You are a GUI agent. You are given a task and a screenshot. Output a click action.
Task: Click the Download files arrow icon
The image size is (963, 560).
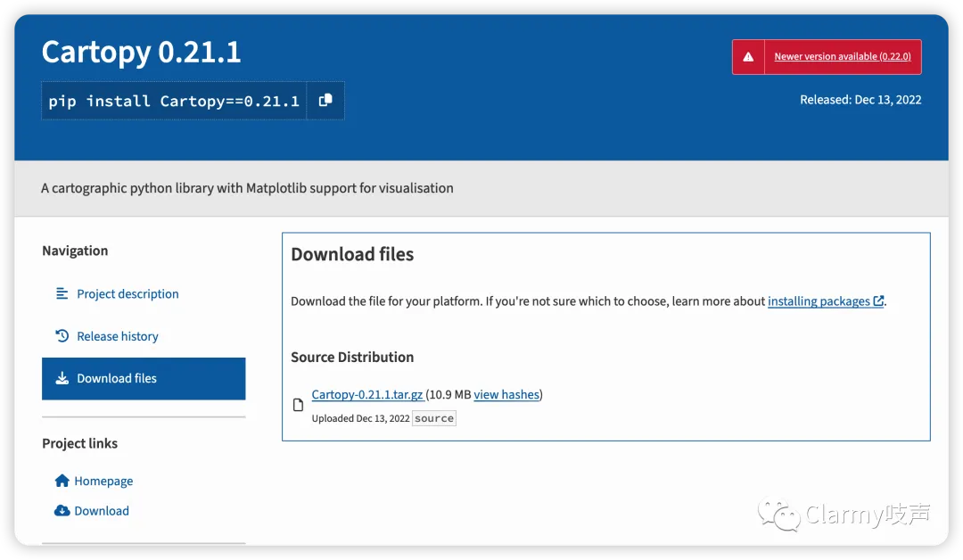pyautogui.click(x=62, y=378)
